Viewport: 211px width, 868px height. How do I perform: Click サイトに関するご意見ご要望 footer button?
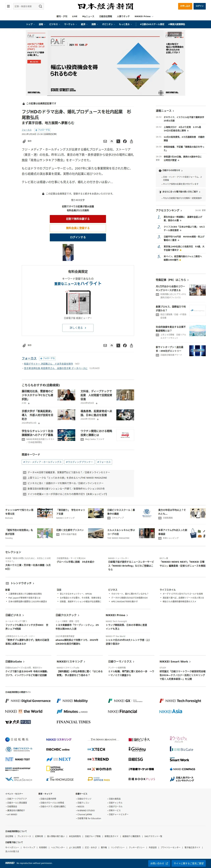point(189,863)
